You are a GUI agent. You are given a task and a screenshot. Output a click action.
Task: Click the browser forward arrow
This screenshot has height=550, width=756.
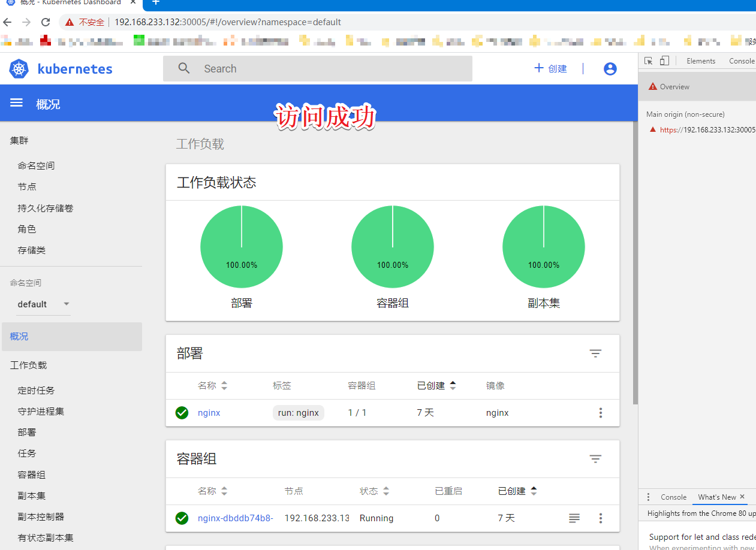[x=26, y=22]
